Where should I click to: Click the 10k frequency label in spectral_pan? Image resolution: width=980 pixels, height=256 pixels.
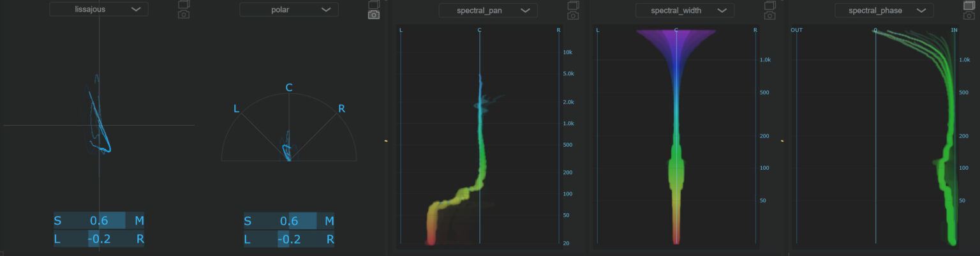[x=567, y=52]
